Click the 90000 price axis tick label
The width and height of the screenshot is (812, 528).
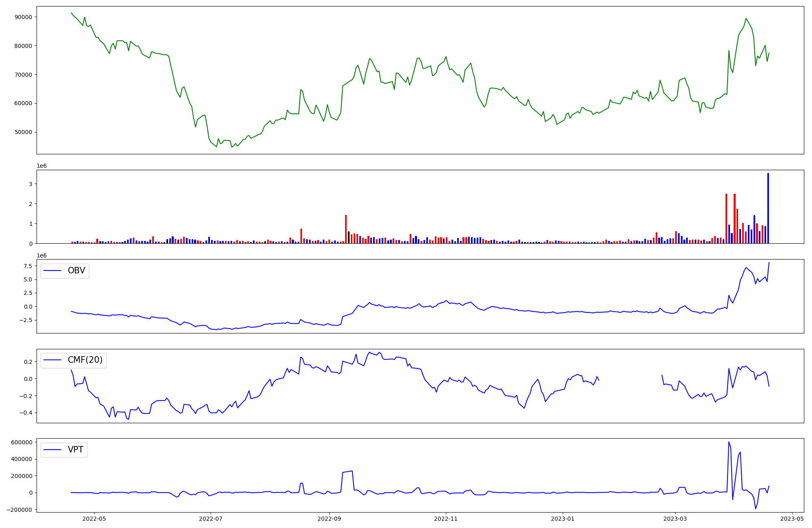pos(23,17)
